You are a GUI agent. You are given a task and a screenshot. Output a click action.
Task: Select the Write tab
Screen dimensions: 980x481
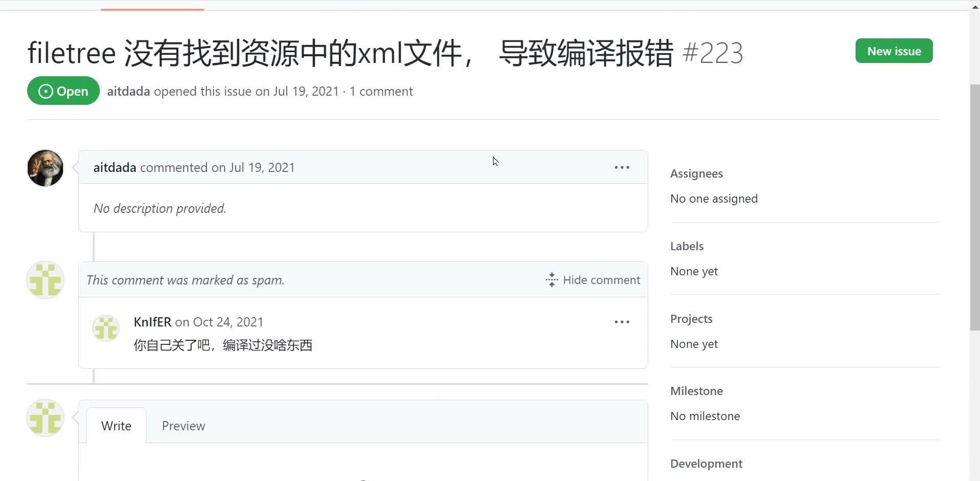click(116, 425)
